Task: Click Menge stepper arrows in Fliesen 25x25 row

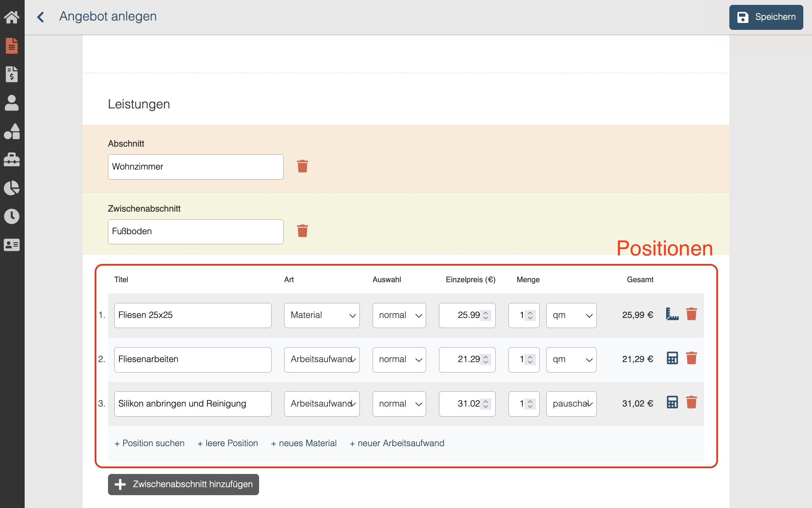Action: [x=530, y=315]
